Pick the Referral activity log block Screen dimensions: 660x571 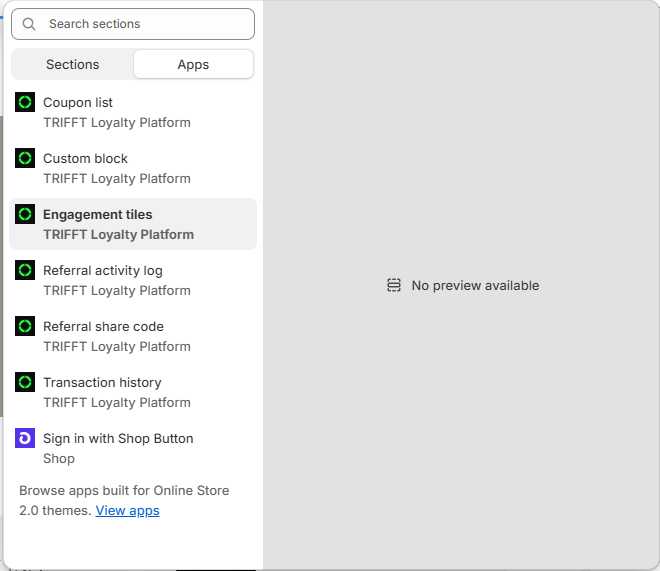[x=133, y=280]
